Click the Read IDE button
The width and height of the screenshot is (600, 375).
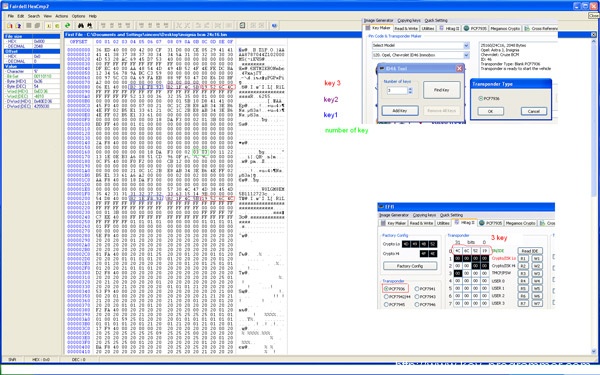point(530,251)
